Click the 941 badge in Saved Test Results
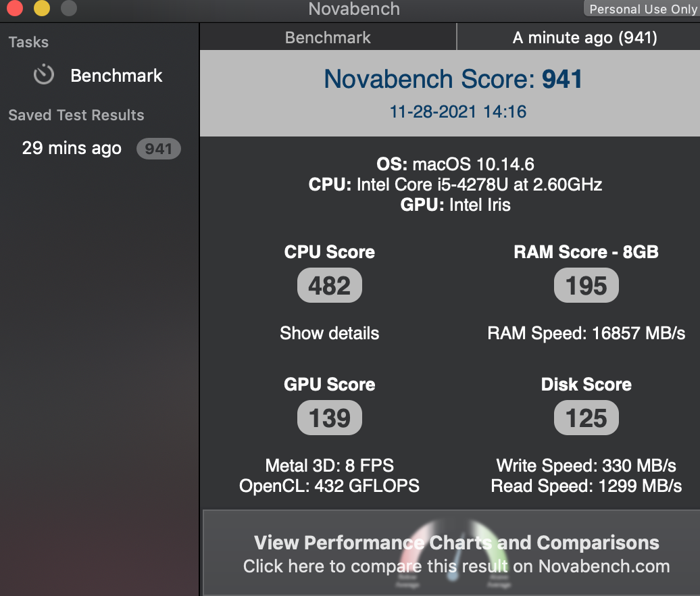 coord(158,149)
